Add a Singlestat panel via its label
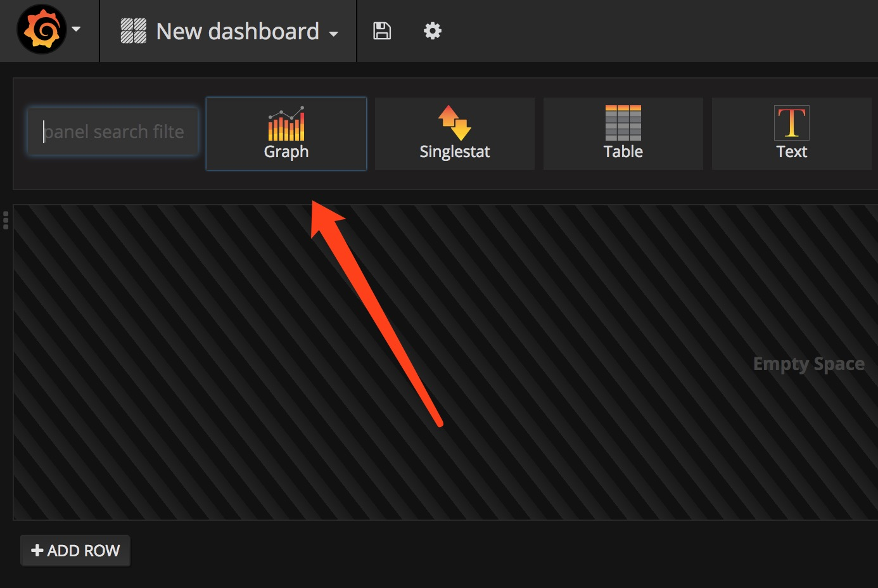 pos(455,152)
